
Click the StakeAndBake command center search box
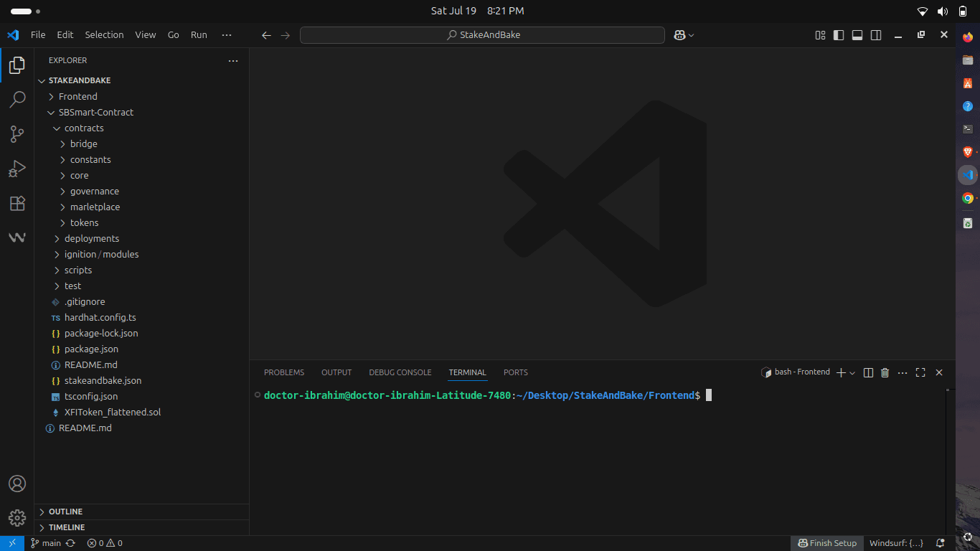482,34
